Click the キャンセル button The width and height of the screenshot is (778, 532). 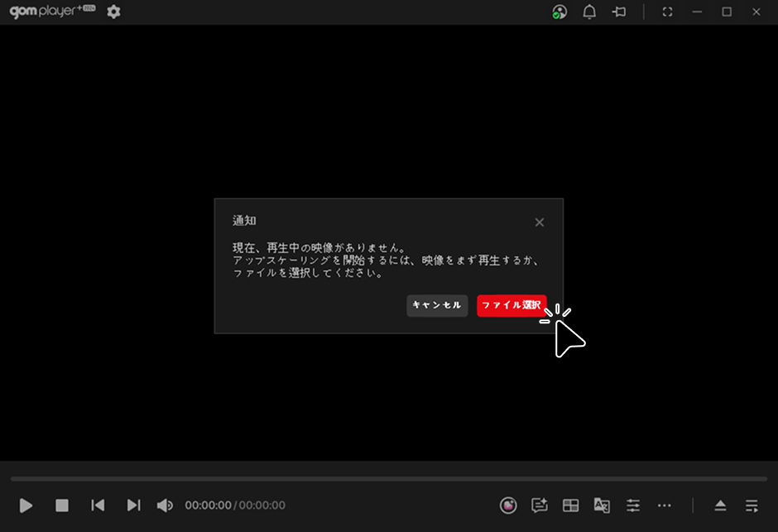[x=437, y=305]
